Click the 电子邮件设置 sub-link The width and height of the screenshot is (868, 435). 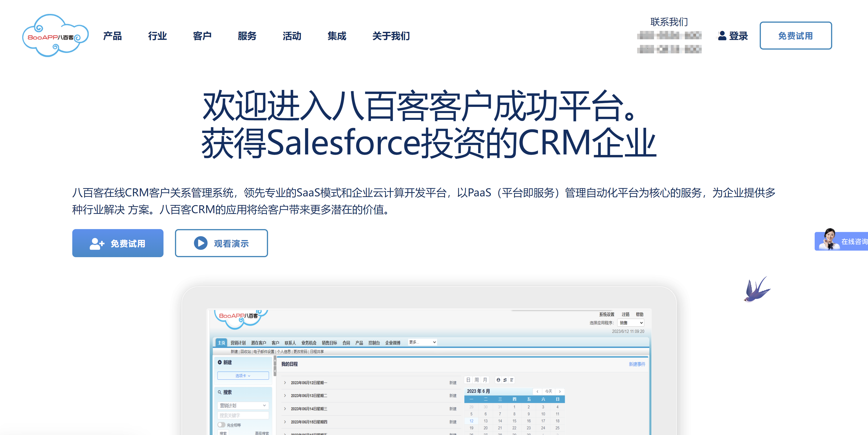(x=264, y=351)
